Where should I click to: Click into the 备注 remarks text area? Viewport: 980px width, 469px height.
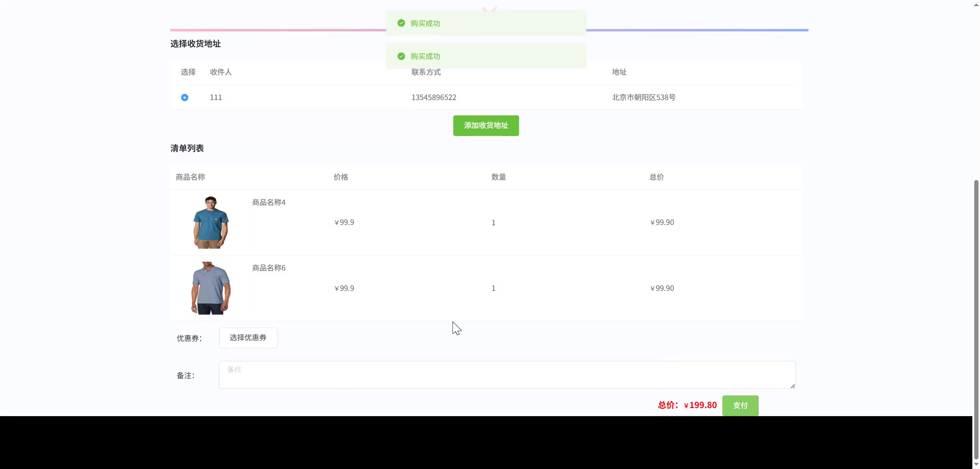507,375
